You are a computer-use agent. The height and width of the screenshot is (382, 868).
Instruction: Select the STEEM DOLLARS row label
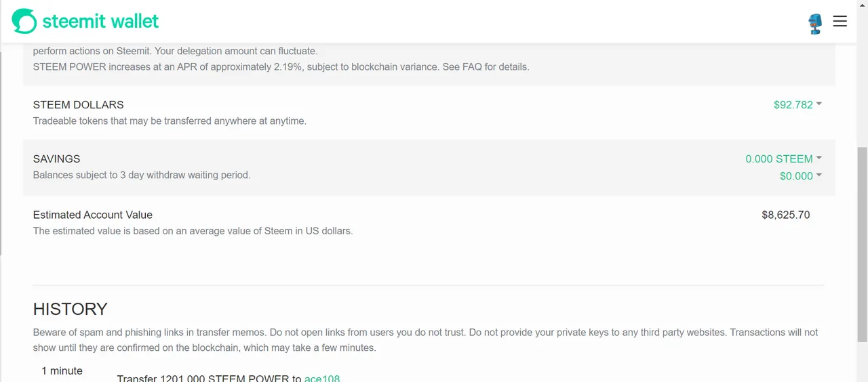78,105
